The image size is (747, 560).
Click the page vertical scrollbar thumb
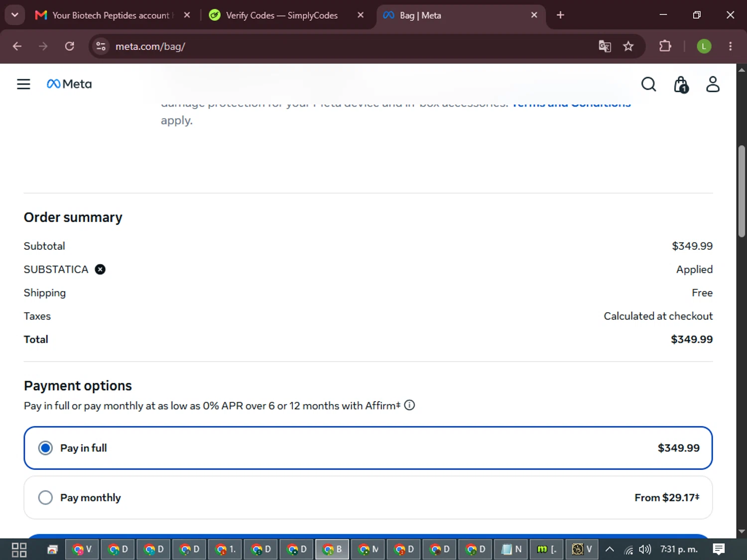point(742,192)
